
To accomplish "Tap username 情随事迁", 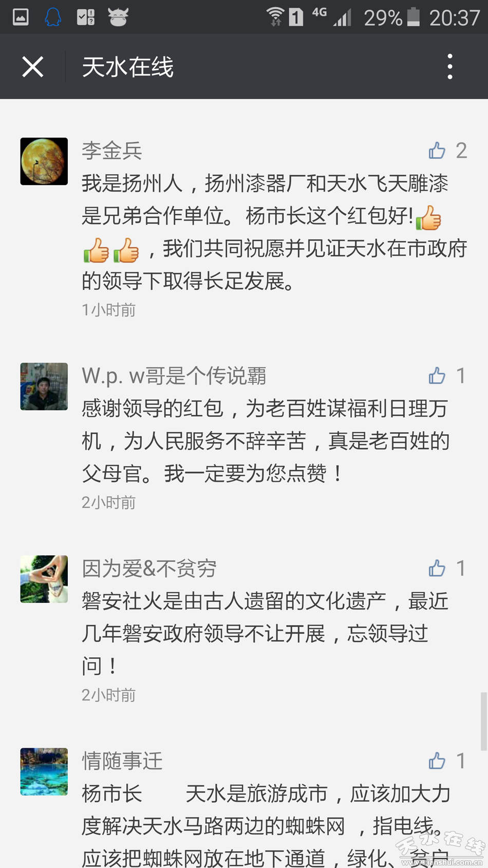I will (x=122, y=761).
